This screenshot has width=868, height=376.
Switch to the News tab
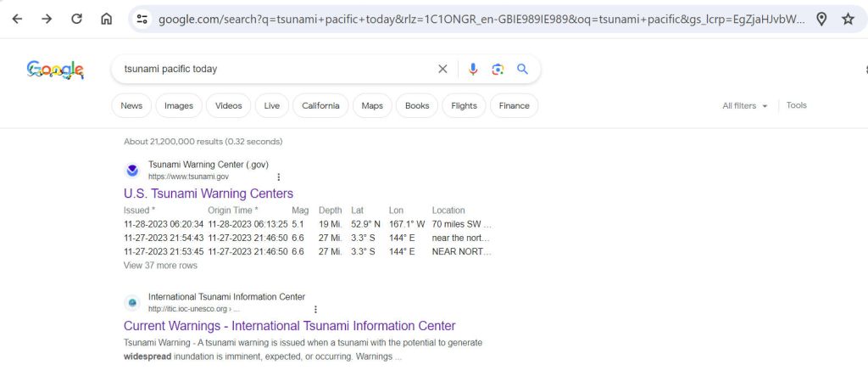[131, 106]
